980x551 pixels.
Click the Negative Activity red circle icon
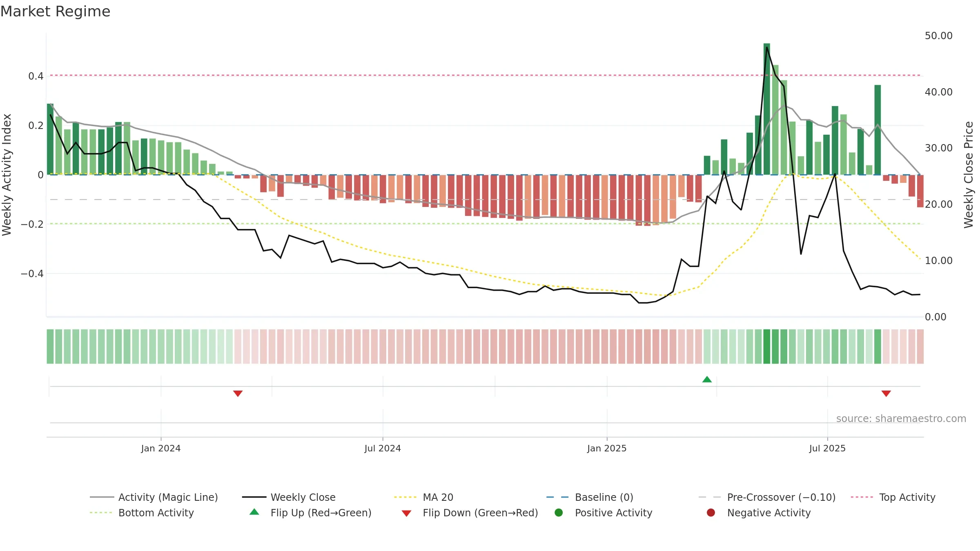click(711, 513)
